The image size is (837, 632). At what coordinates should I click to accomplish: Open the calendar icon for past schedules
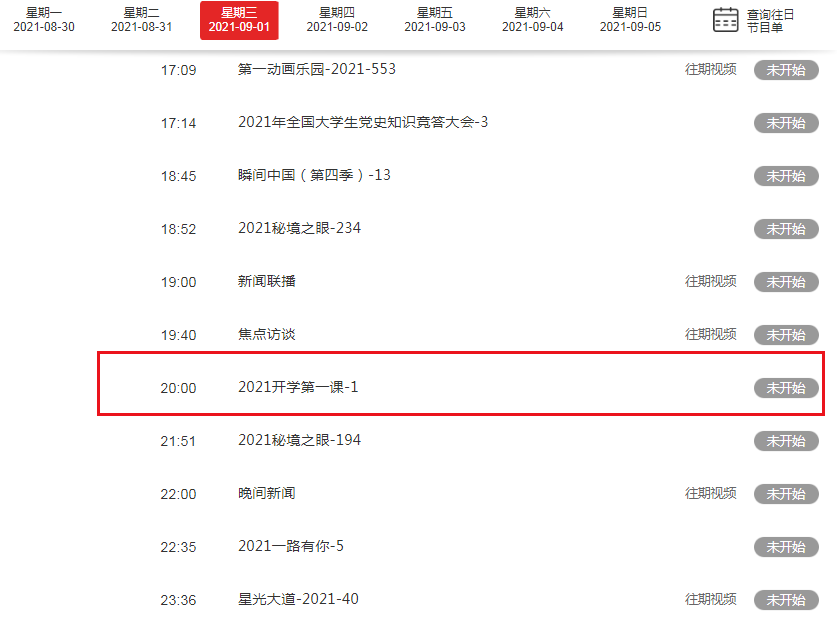725,20
